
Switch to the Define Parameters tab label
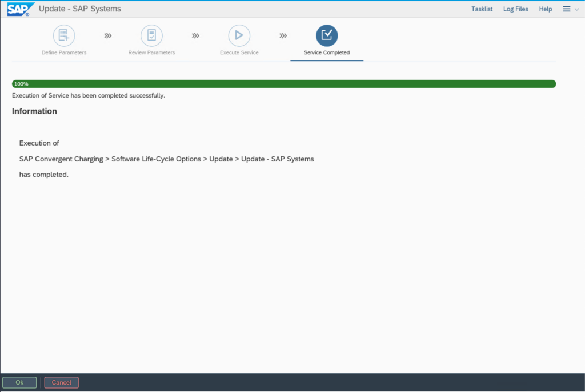[64, 52]
